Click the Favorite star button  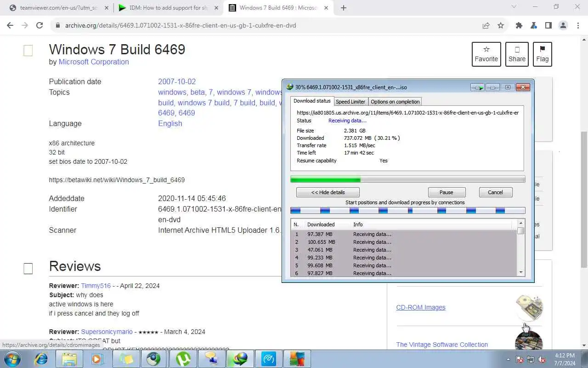(486, 54)
